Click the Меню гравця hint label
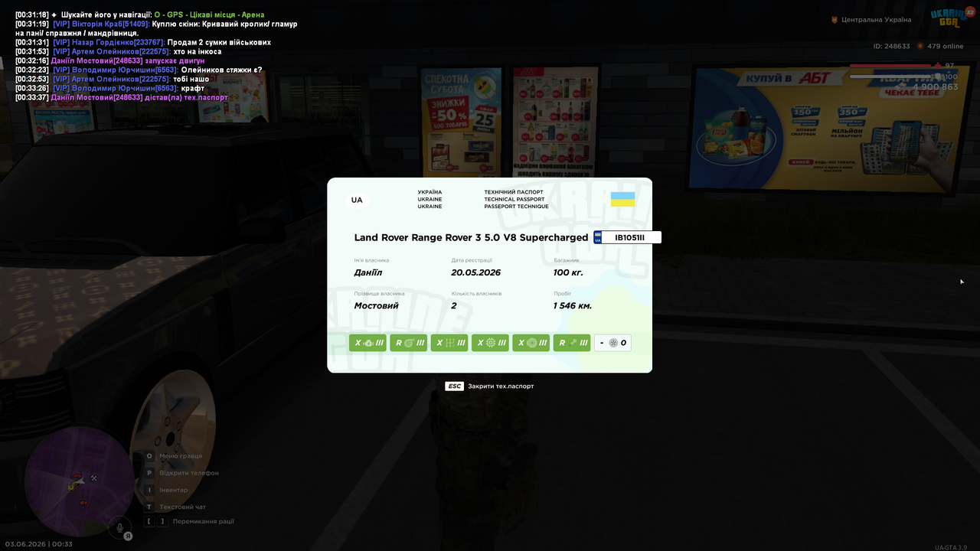980x551 pixels. [181, 456]
